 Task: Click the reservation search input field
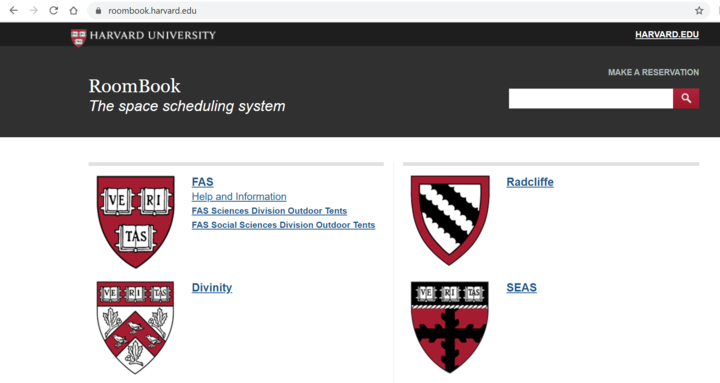pyautogui.click(x=591, y=98)
